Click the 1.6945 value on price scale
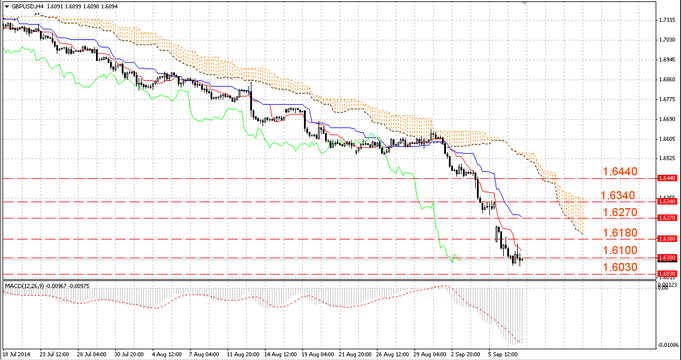Screen dimensions: 681x360 [x=667, y=59]
